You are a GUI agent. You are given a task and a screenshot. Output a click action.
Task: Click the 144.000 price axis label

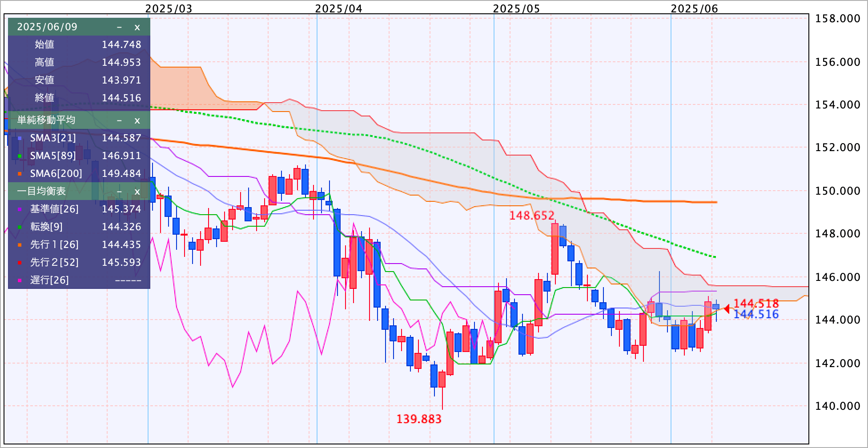point(837,320)
